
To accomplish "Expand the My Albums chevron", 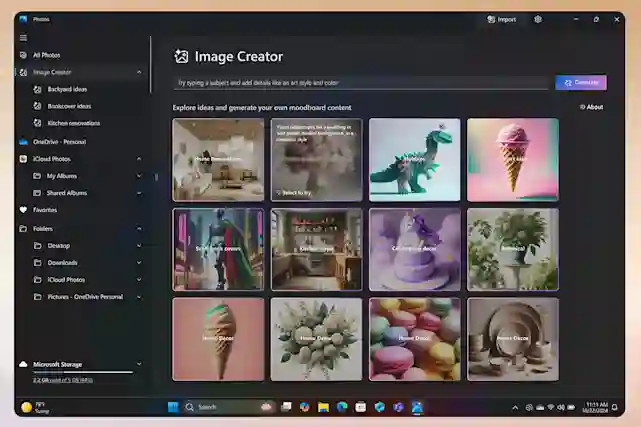I will tap(139, 176).
